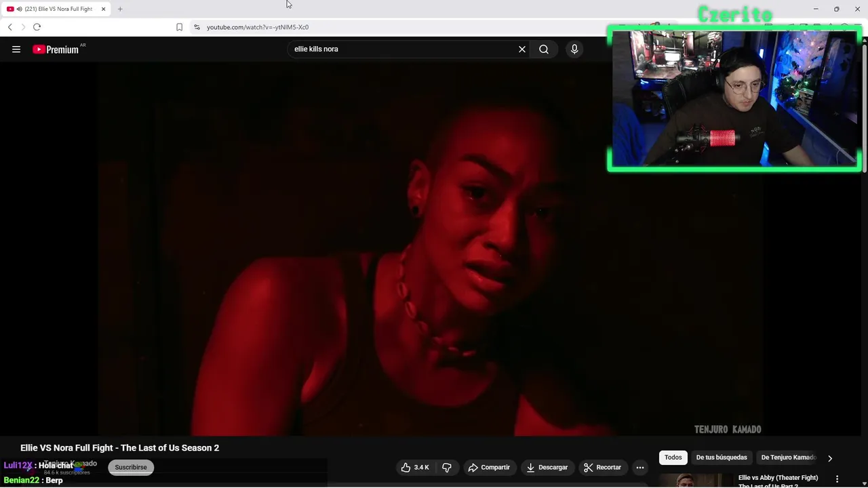Select the video title text
The height and width of the screenshot is (488, 868).
(x=119, y=448)
